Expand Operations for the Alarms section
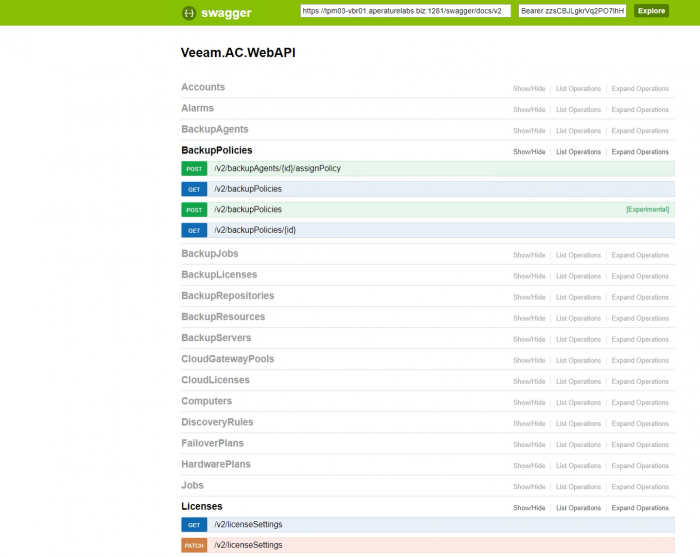The width and height of the screenshot is (700, 557). [x=640, y=109]
